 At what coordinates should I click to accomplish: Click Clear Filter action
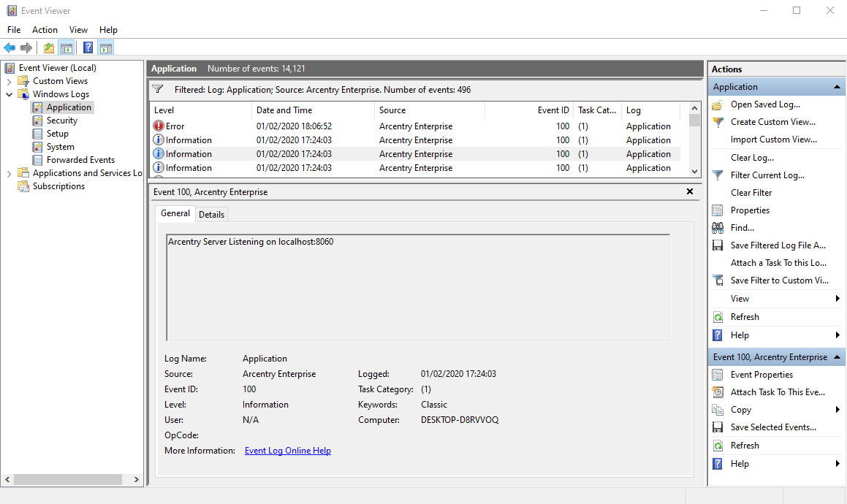point(751,193)
